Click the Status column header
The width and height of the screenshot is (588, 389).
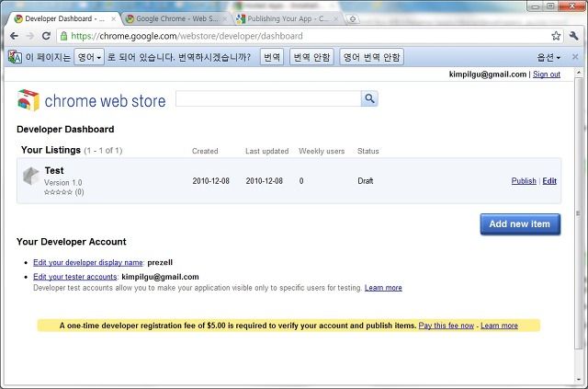coord(367,151)
